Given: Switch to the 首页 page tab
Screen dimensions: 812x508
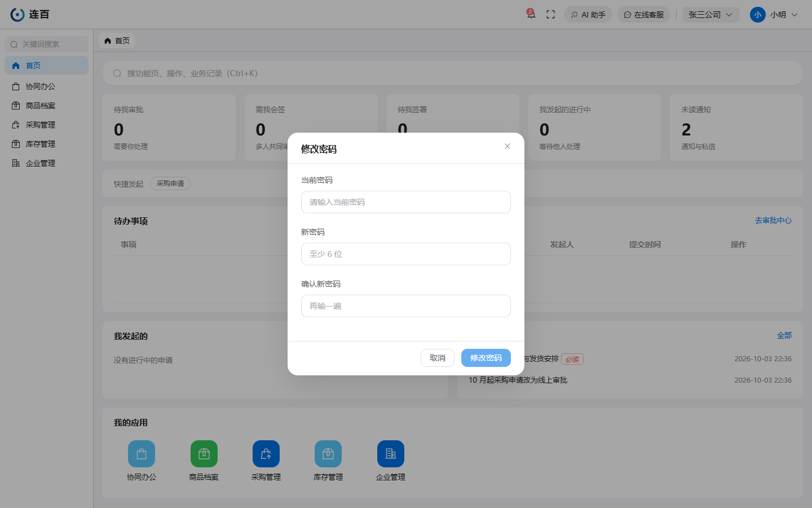Looking at the screenshot, I should 117,41.
